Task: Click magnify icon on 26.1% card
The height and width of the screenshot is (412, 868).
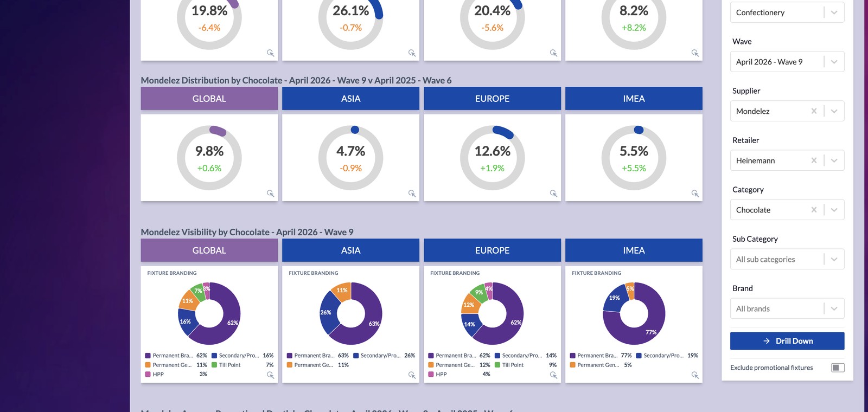Action: 412,53
